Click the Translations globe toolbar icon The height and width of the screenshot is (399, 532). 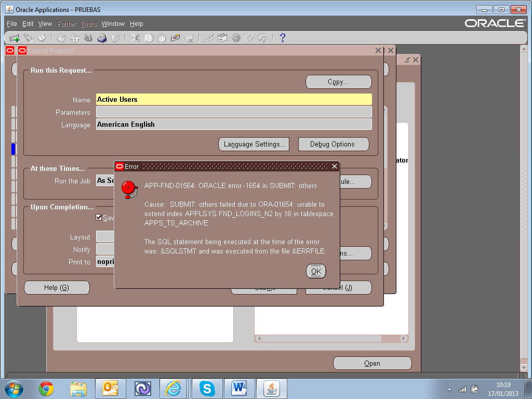tap(236, 38)
